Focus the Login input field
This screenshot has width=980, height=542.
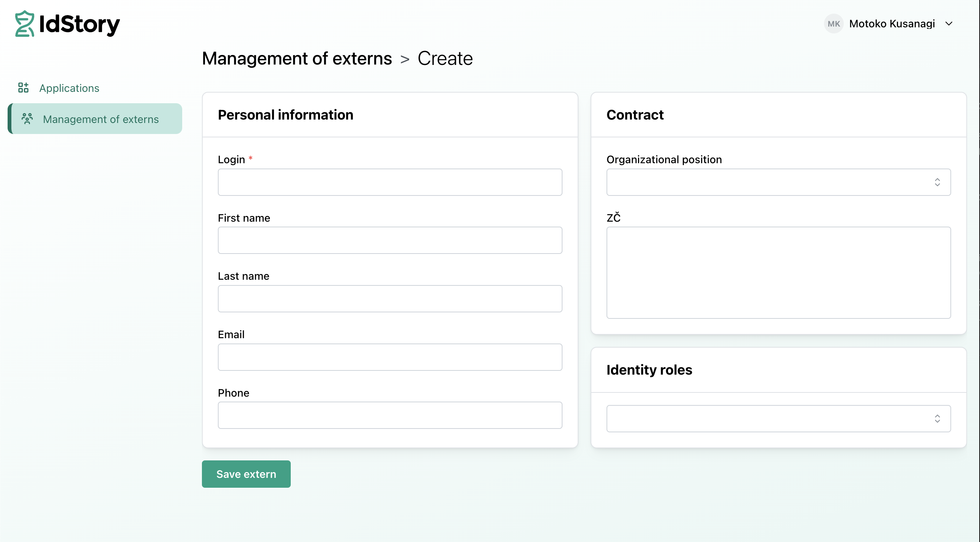click(390, 182)
